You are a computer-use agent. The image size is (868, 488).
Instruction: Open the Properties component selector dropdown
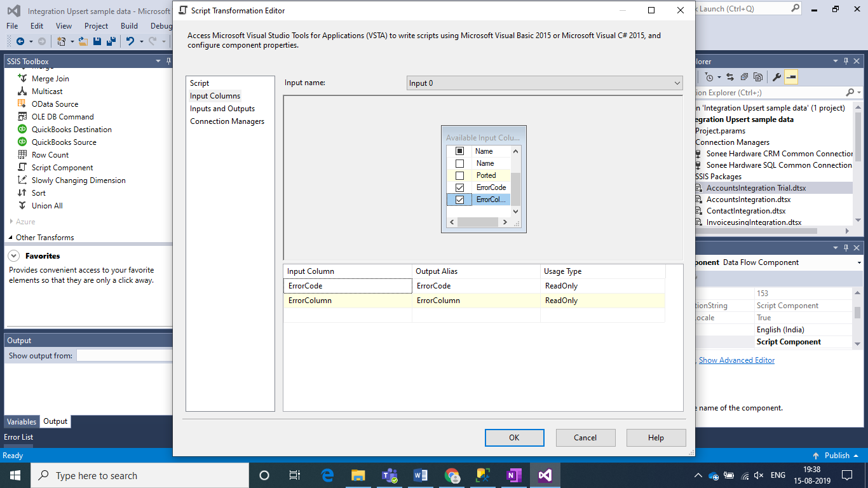pyautogui.click(x=859, y=262)
